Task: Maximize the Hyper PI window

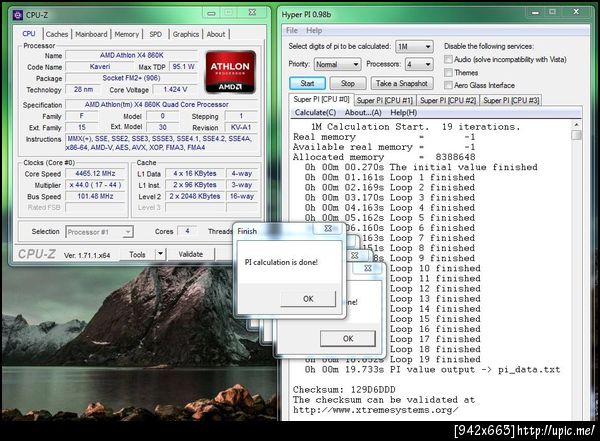Action: click(x=552, y=12)
